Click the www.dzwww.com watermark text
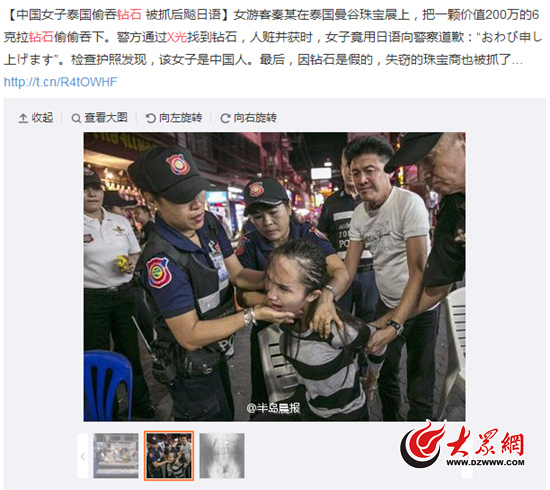 coord(485,462)
